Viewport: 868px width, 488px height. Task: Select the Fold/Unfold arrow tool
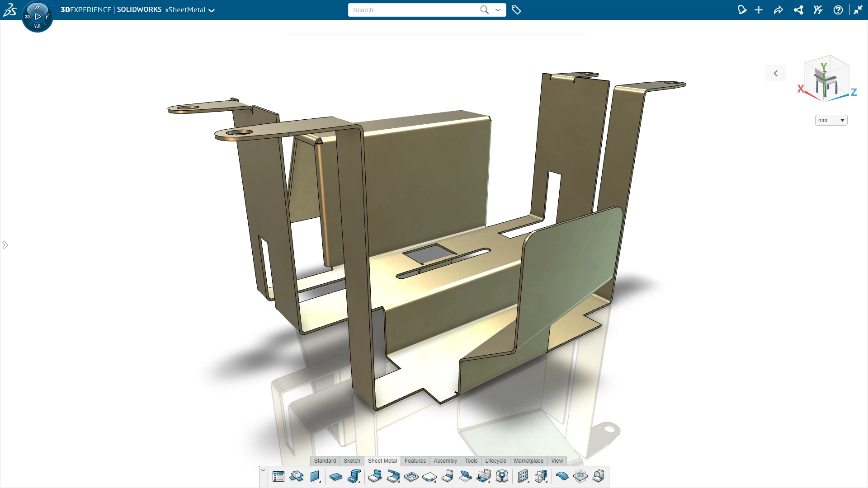click(x=484, y=477)
